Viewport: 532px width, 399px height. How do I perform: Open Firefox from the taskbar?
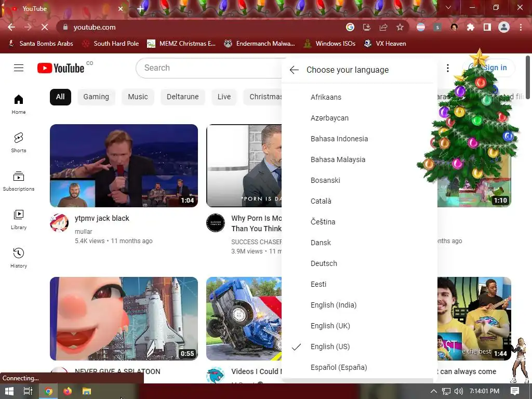[x=68, y=391]
